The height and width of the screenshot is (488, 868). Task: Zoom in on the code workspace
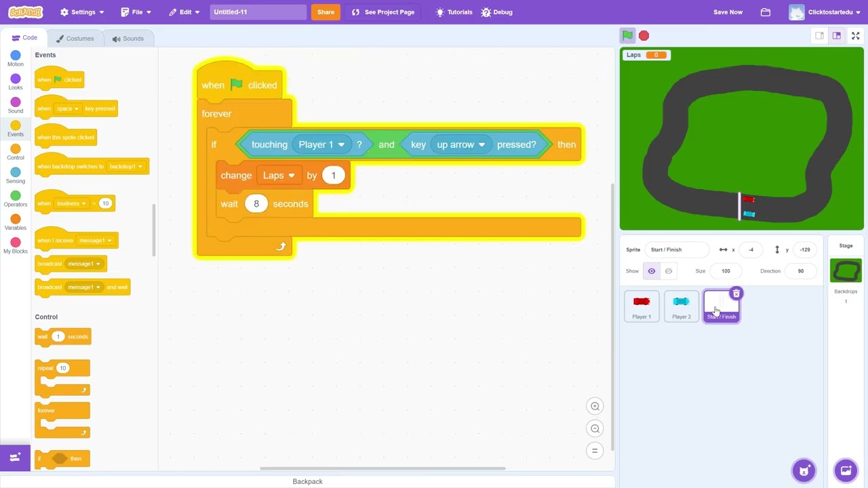coord(595,406)
